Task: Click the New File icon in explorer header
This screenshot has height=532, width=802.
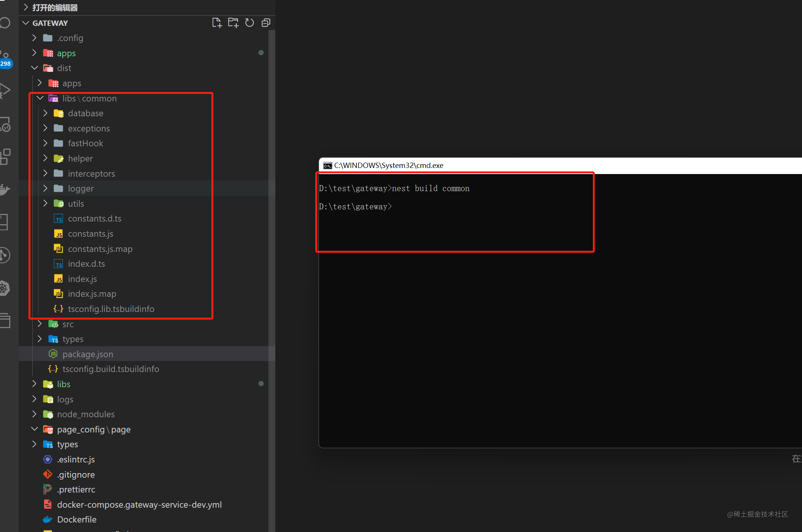Action: [217, 23]
